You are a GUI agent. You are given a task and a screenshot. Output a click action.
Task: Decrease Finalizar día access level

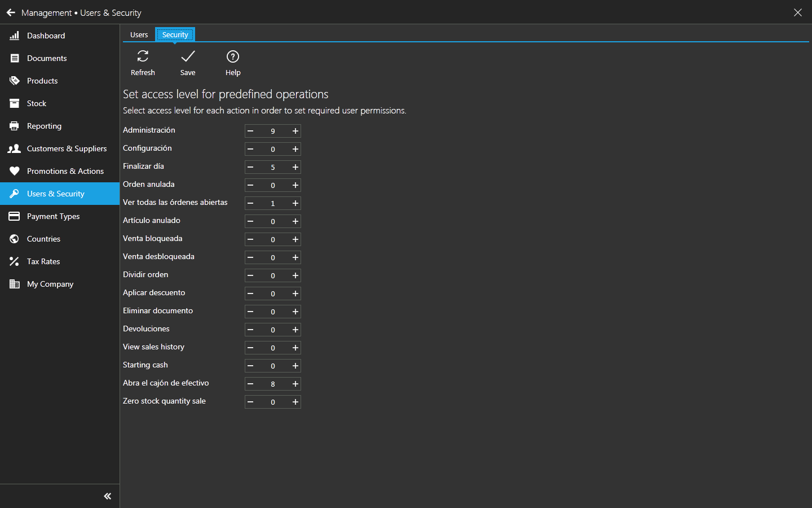point(250,167)
